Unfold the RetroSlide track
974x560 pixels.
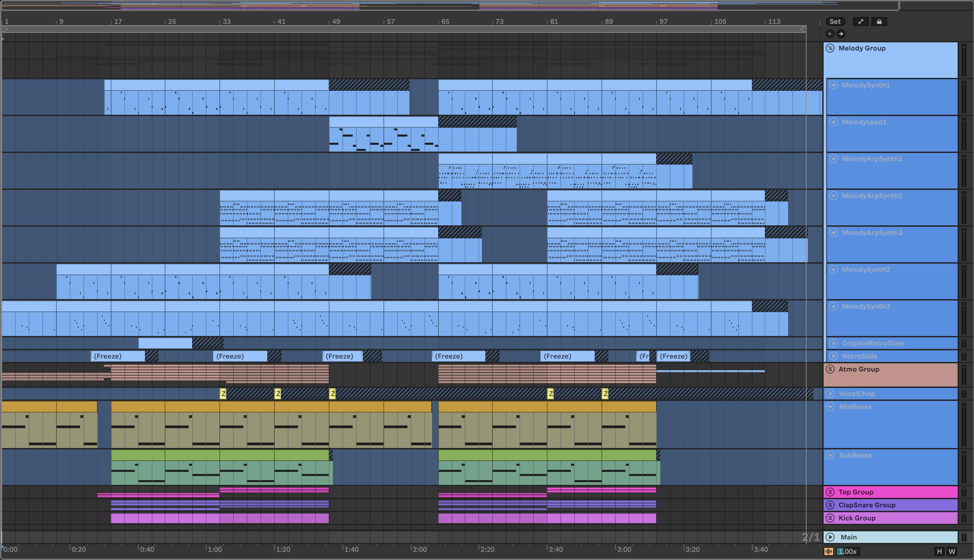point(834,356)
